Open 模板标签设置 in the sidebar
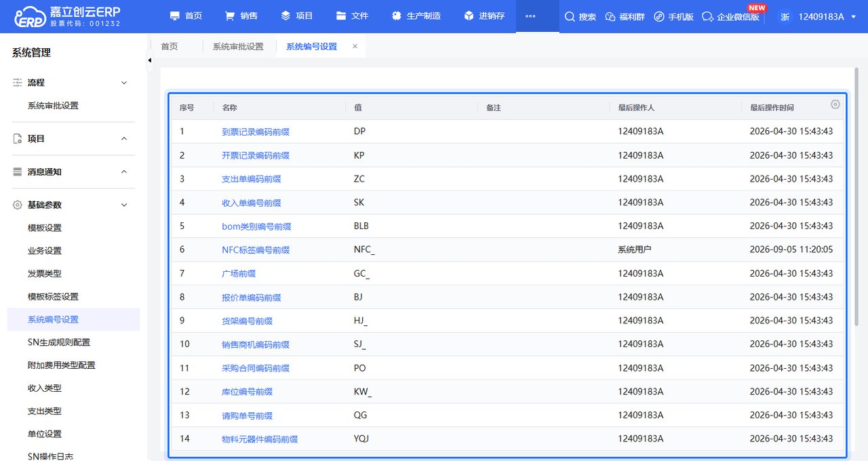The image size is (868, 461). pyautogui.click(x=53, y=297)
